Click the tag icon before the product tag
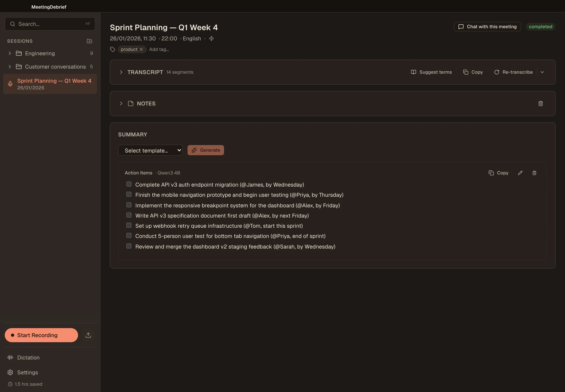The image size is (565, 392). point(113,49)
